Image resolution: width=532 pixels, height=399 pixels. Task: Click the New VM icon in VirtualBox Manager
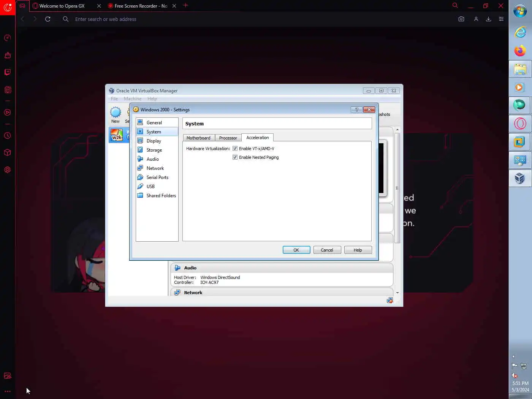[116, 115]
